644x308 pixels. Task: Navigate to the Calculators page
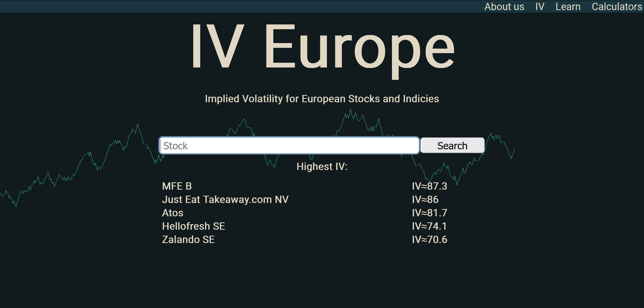click(x=617, y=7)
